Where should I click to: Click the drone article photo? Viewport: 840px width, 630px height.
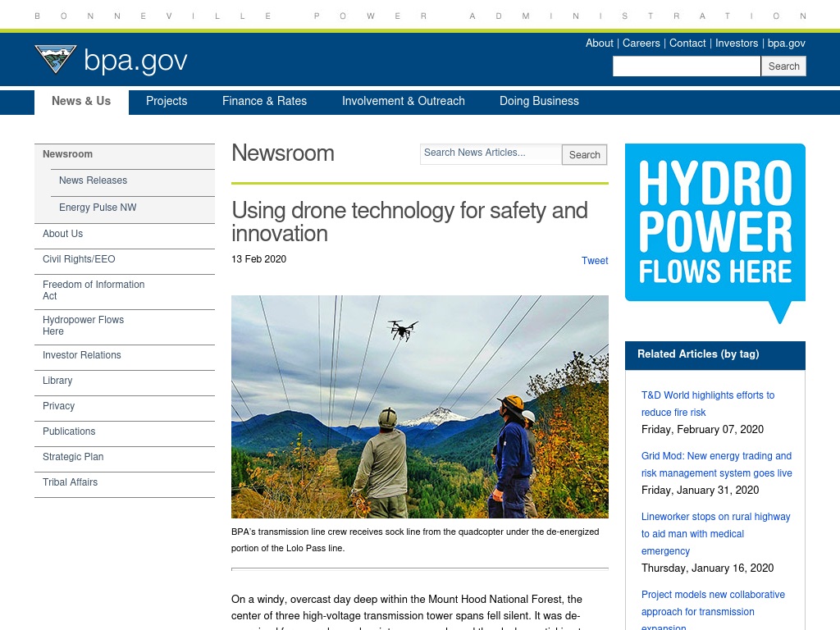pyautogui.click(x=419, y=407)
